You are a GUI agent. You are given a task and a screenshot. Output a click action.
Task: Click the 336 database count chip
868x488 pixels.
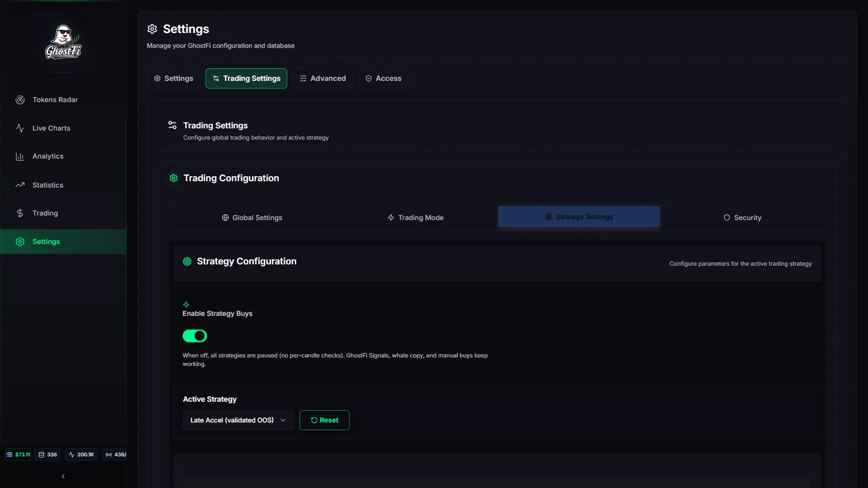point(48,454)
